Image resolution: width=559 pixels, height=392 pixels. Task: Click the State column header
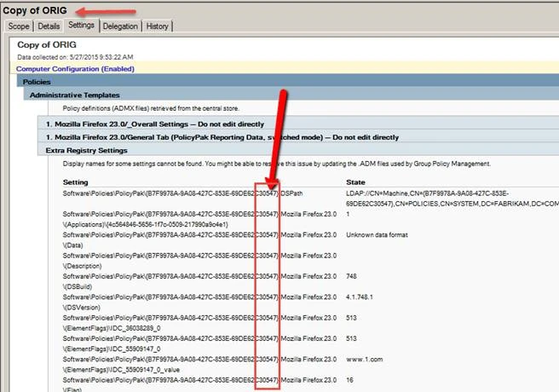(355, 182)
